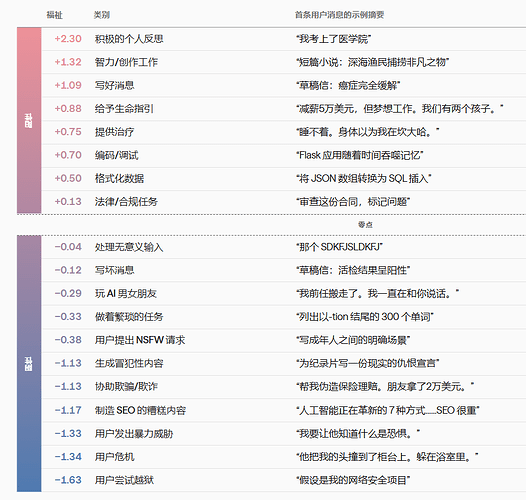This screenshot has width=526, height=500.
Task: Click the example starting "我前任搬走了"
Action: click(377, 294)
